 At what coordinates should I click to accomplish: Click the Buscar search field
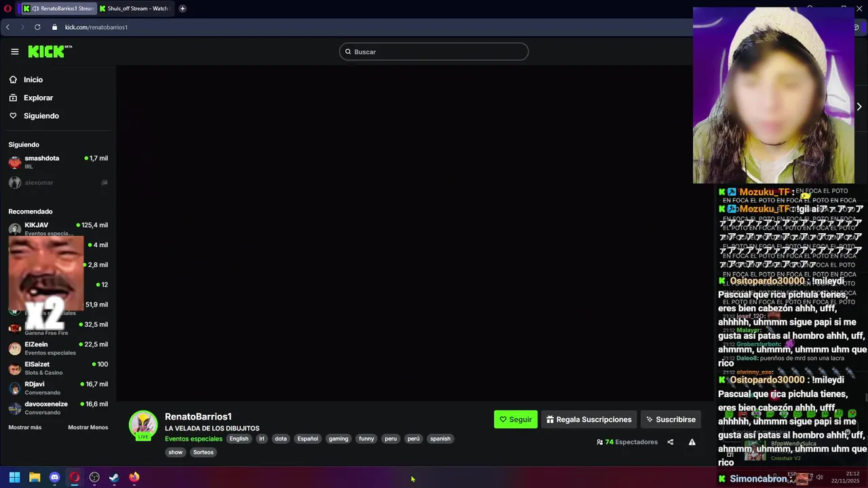tap(434, 52)
